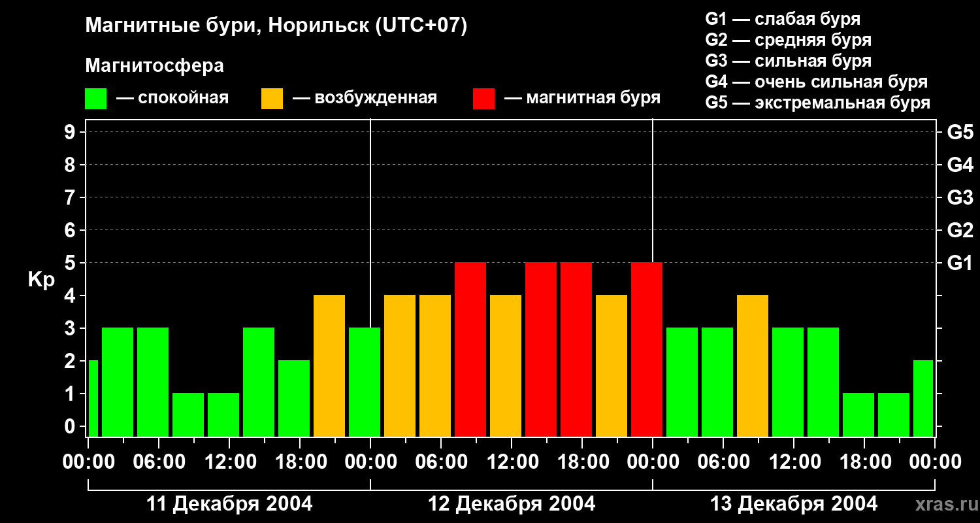Click the red bar crossing midnight into 13 Декабря
Image resolution: width=980 pixels, height=523 pixels.
[647, 349]
